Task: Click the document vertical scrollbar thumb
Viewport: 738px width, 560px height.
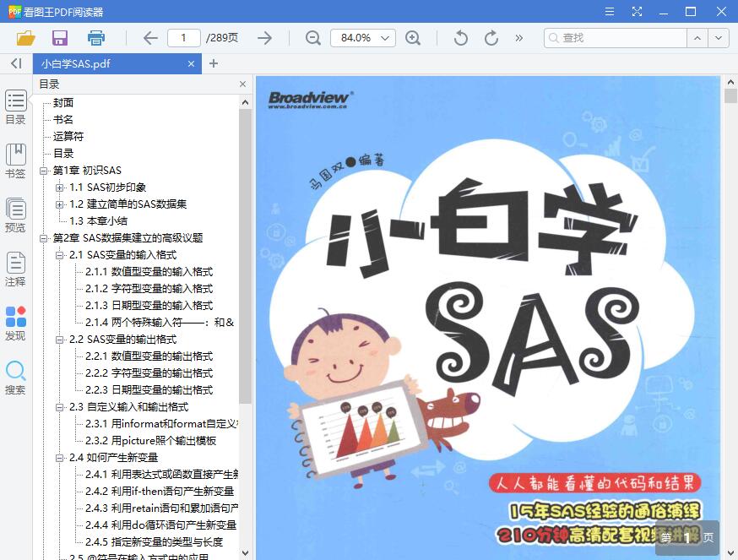Action: 730,95
